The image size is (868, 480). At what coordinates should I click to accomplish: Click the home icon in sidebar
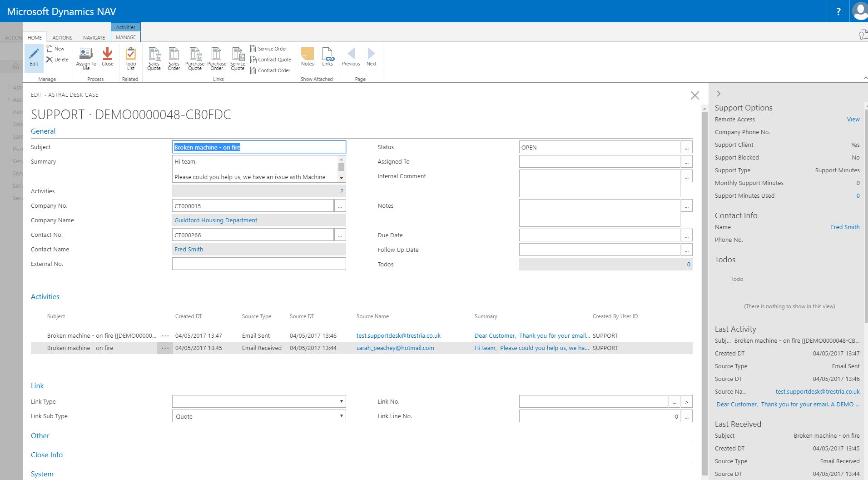tap(16, 66)
